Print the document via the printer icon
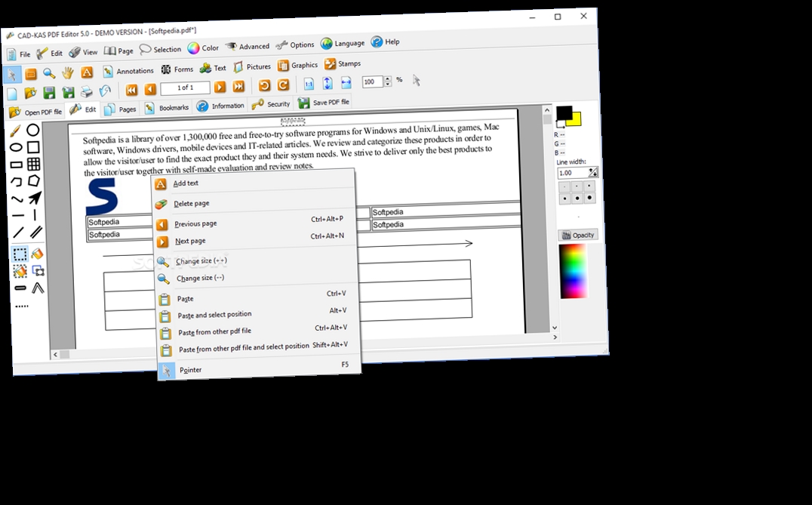Screen dimensions: 812x505 point(85,92)
